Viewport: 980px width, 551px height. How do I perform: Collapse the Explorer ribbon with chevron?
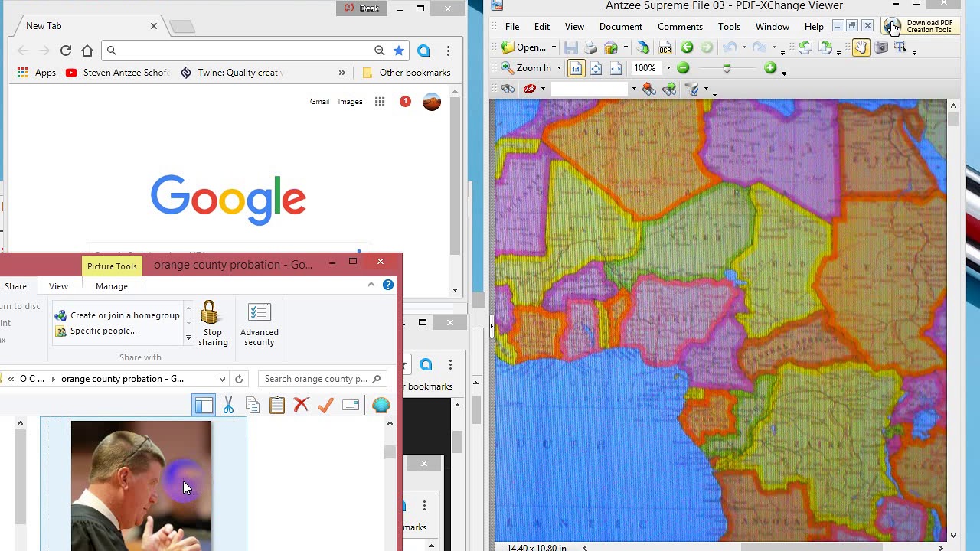371,285
